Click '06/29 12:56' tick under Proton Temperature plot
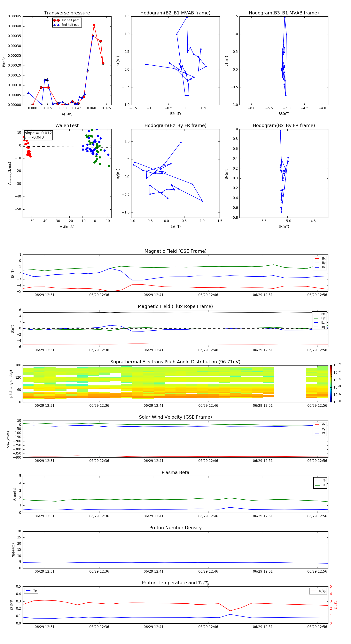Image resolution: width=351 pixels, height=644 pixels. pos(317,627)
